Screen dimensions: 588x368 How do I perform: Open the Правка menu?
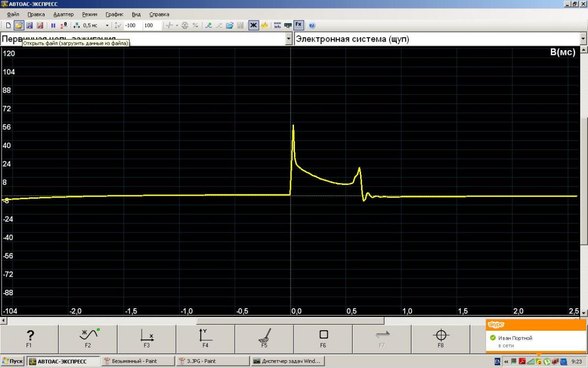[x=36, y=14]
